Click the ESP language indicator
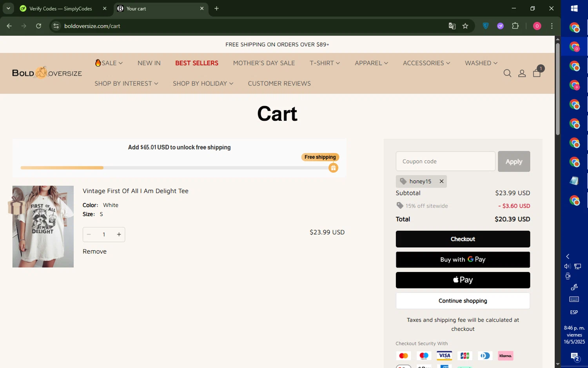The width and height of the screenshot is (588, 368). click(574, 312)
